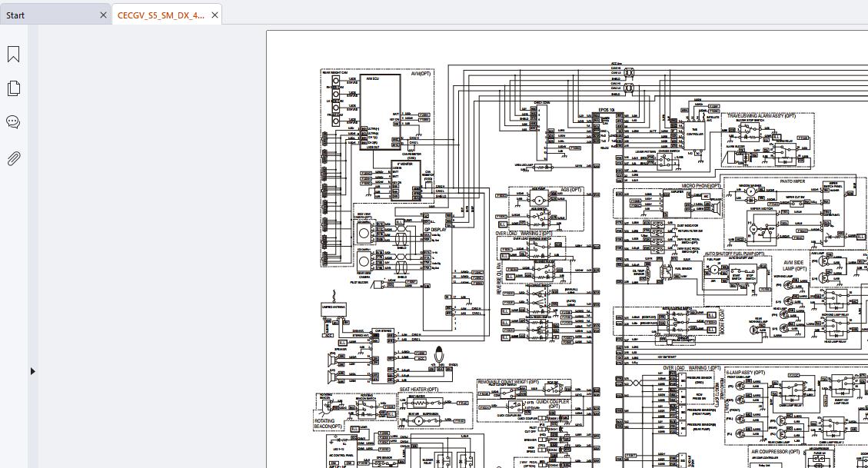Click the GP DISPLAY label
868x468 pixels.
click(x=435, y=229)
